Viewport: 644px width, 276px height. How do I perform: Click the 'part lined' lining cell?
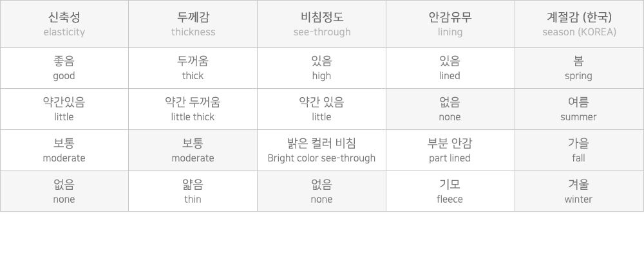pyautogui.click(x=450, y=150)
